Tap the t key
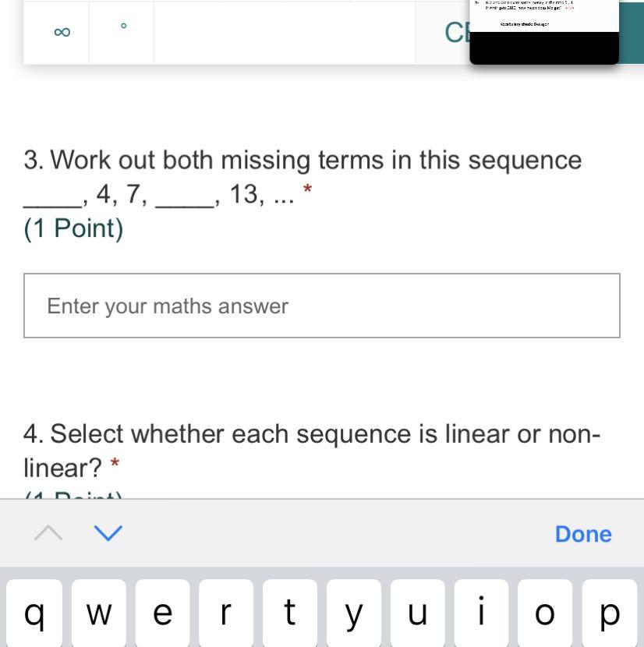644x647 pixels. click(290, 613)
